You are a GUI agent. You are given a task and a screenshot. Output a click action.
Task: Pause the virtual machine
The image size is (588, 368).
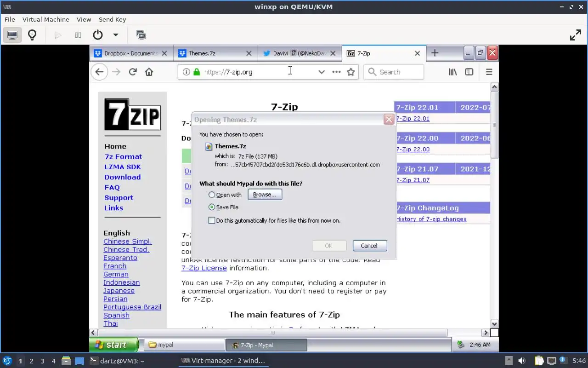[78, 35]
